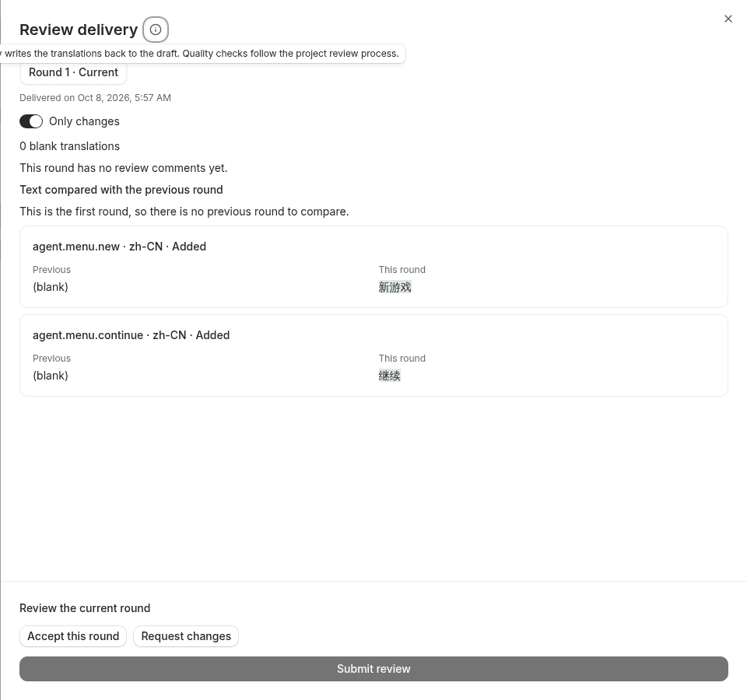The width and height of the screenshot is (747, 700).
Task: Toggle the Only changes switch
Action: click(x=31, y=121)
